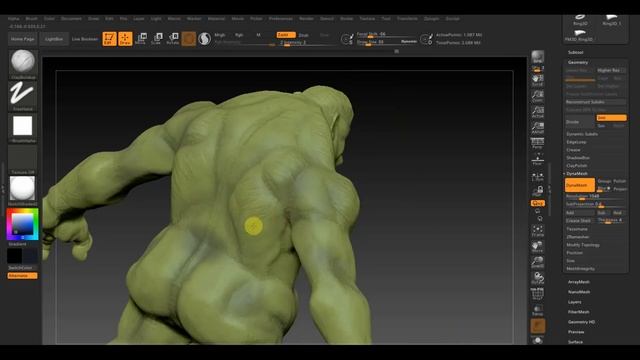Click the AAHalf icon
Image resolution: width=640 pixels, height=360 pixels.
click(538, 127)
